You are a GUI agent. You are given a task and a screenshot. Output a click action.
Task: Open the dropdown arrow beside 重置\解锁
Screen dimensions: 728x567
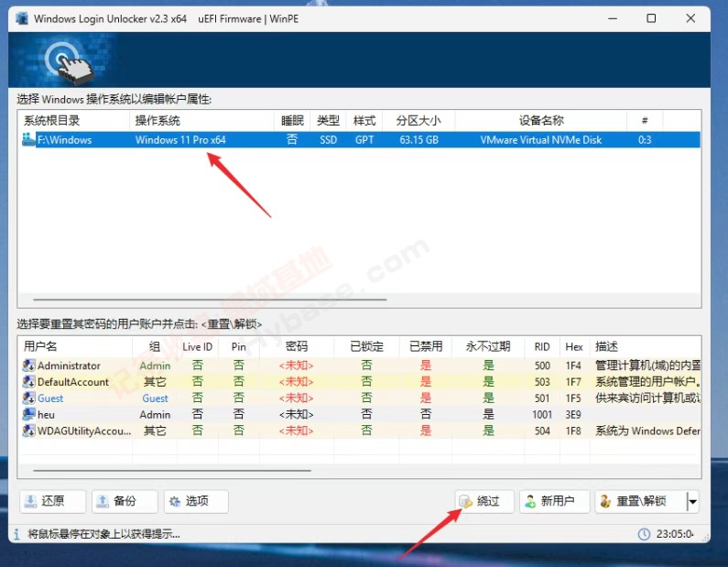692,502
